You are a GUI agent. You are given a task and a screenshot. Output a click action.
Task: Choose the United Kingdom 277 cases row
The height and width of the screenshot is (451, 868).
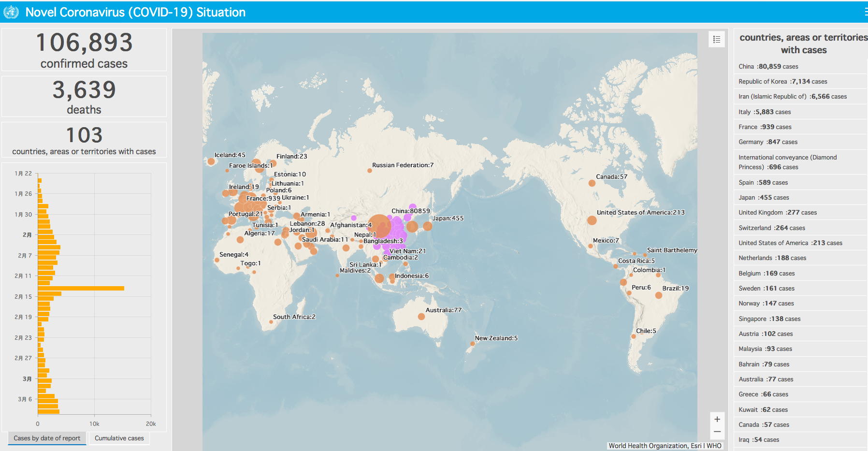pos(800,213)
